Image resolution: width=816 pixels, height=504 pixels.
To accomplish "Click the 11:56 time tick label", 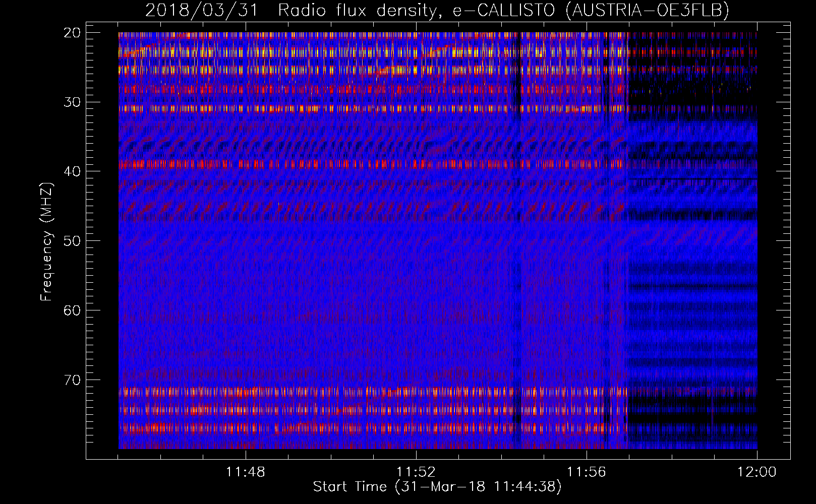I will pyautogui.click(x=587, y=472).
